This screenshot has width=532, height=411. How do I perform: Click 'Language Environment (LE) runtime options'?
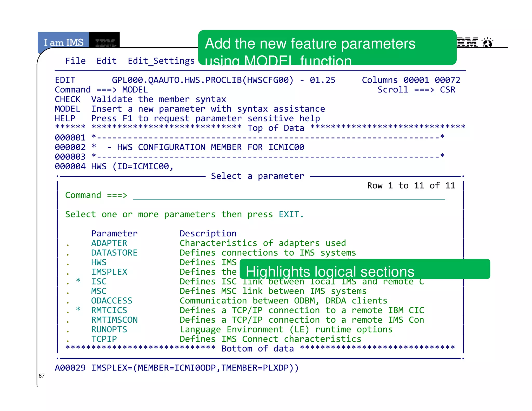click(x=286, y=330)
